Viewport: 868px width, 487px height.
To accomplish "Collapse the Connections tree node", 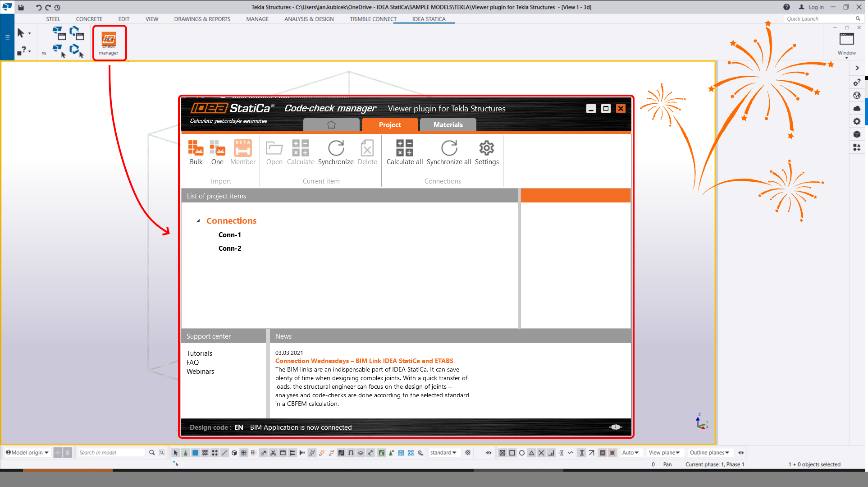I will click(198, 221).
